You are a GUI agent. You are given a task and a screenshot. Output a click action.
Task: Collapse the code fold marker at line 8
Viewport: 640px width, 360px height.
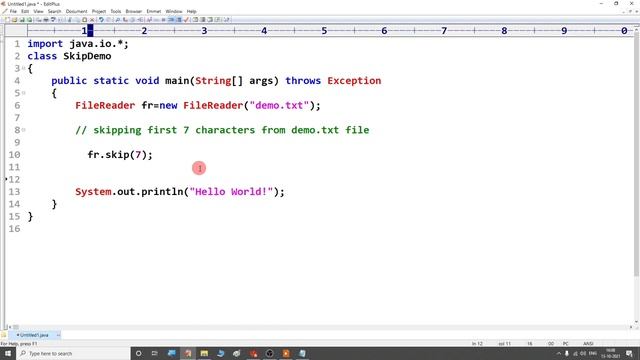[x=23, y=130]
